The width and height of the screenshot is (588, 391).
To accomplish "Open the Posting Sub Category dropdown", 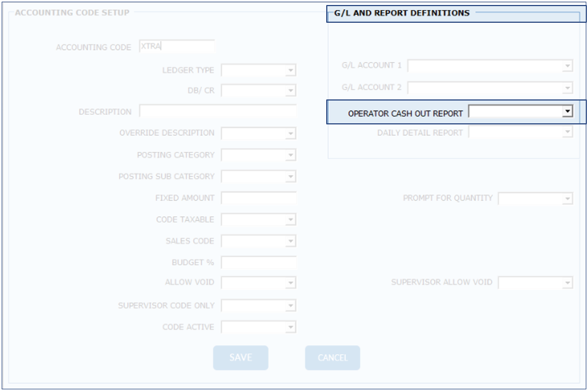I will tap(290, 177).
